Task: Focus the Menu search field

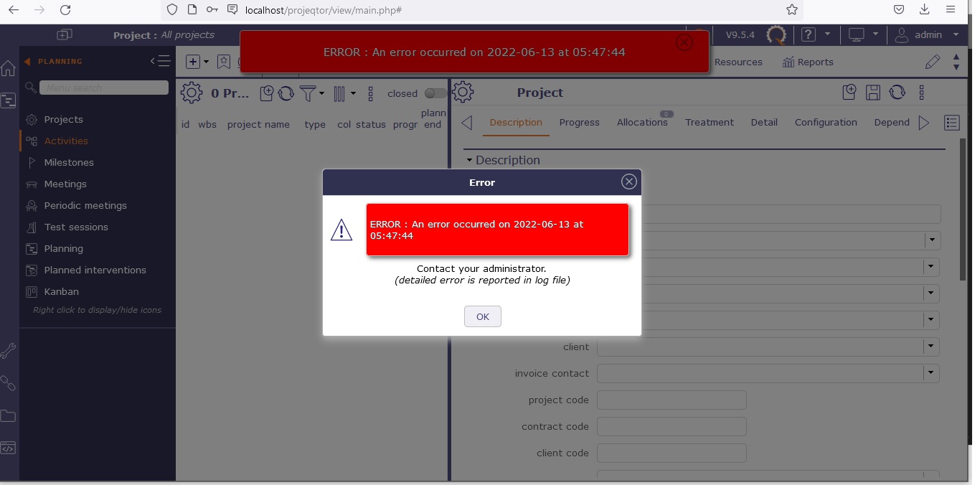Action: [104, 88]
